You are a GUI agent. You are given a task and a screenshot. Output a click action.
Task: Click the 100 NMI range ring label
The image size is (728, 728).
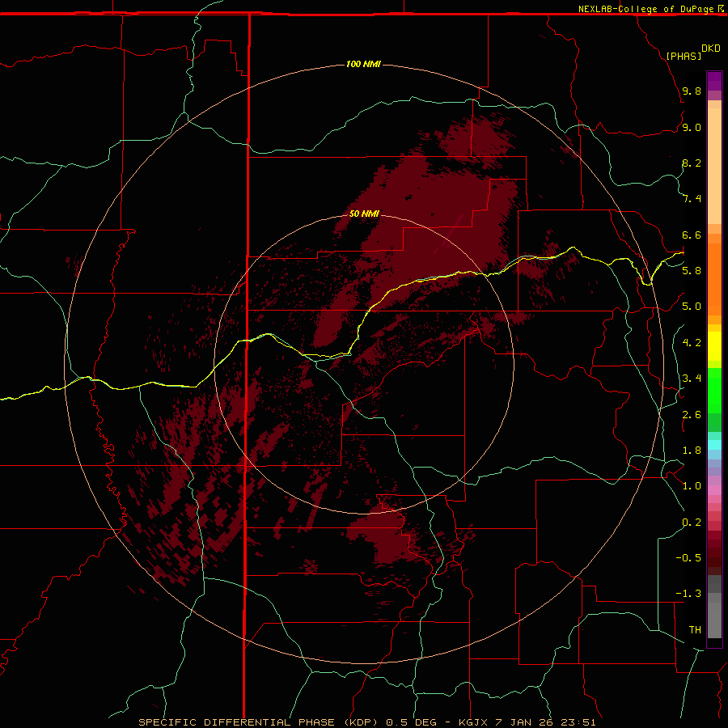363,64
